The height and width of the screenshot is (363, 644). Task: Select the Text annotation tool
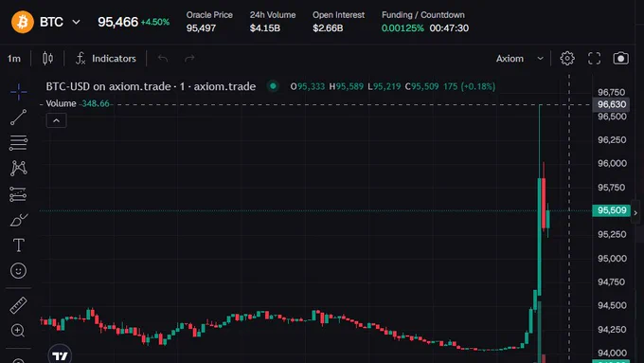point(19,245)
